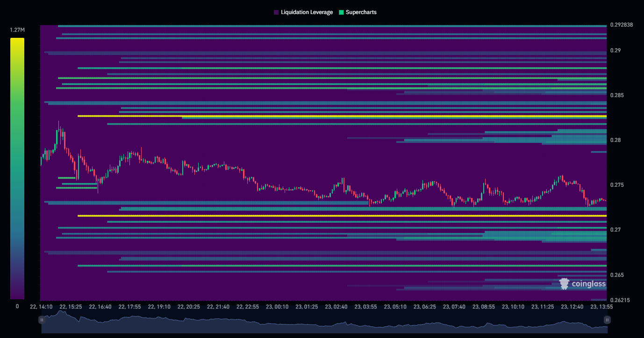Click the 0.275 price axis label

(617, 185)
